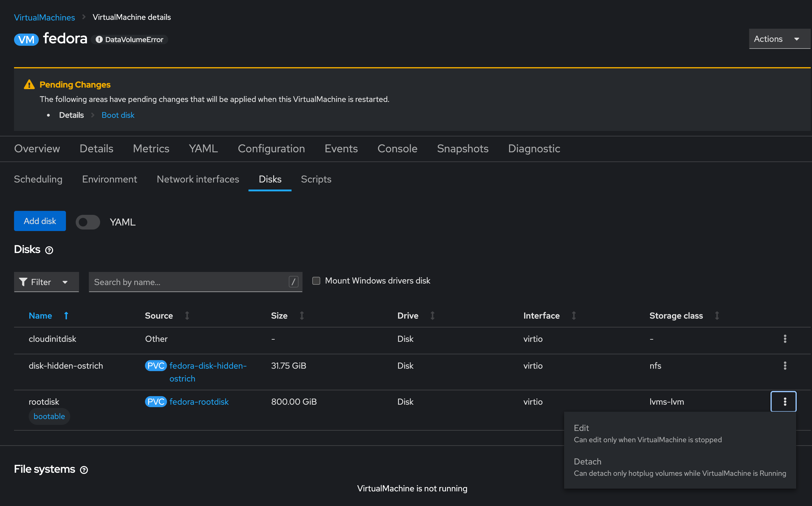Toggle the YAML view switch

[88, 222]
